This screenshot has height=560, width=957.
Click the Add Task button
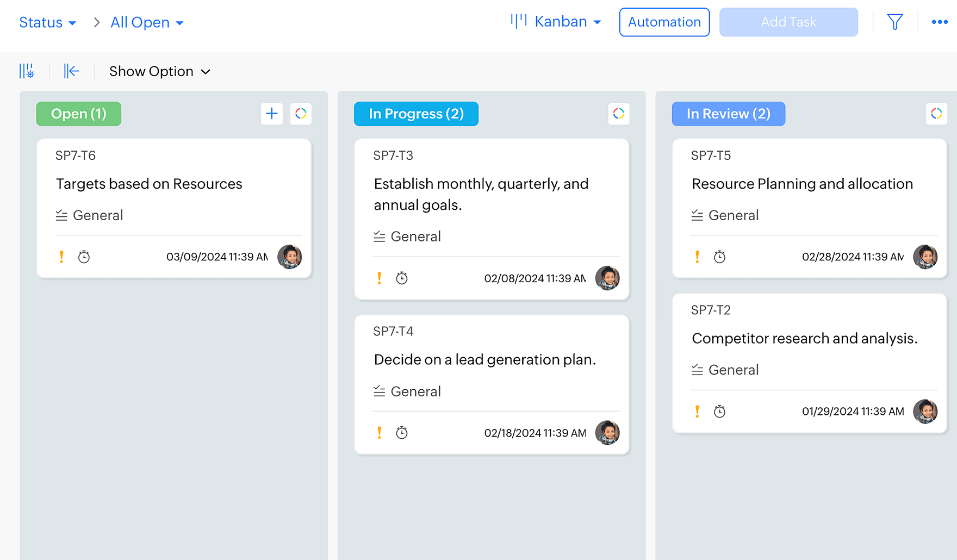(x=788, y=22)
